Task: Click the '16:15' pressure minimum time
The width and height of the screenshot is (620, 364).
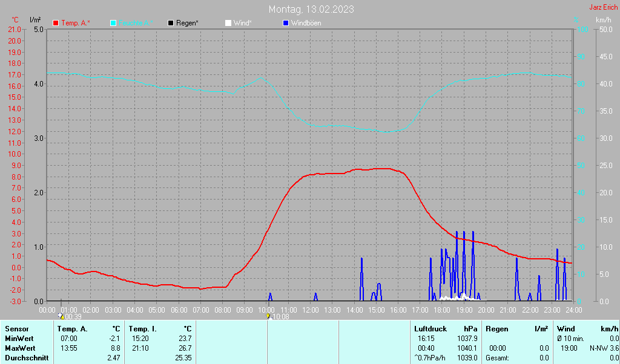Action: (x=426, y=339)
